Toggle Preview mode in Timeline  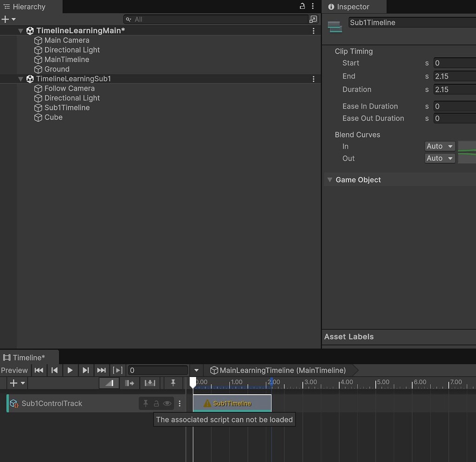click(x=14, y=370)
